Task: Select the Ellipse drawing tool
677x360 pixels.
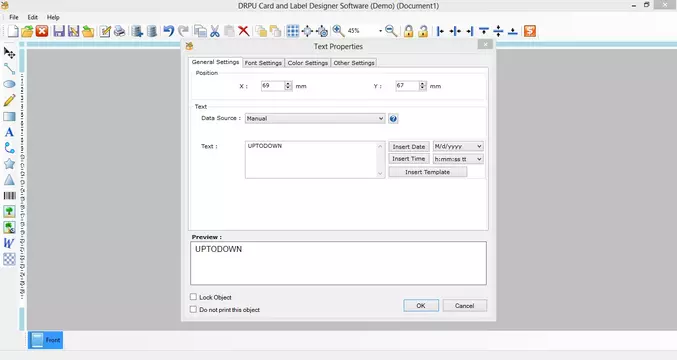Action: (x=9, y=84)
